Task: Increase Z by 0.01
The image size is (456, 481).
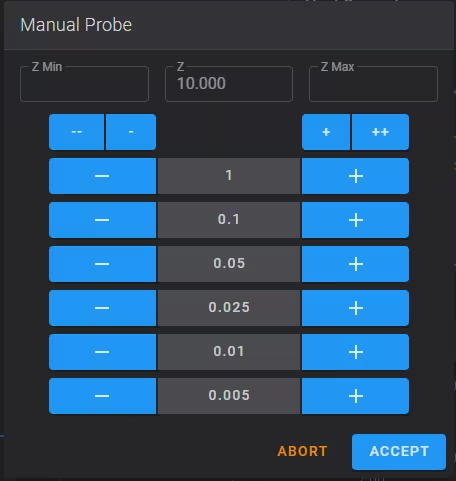Action: 355,352
